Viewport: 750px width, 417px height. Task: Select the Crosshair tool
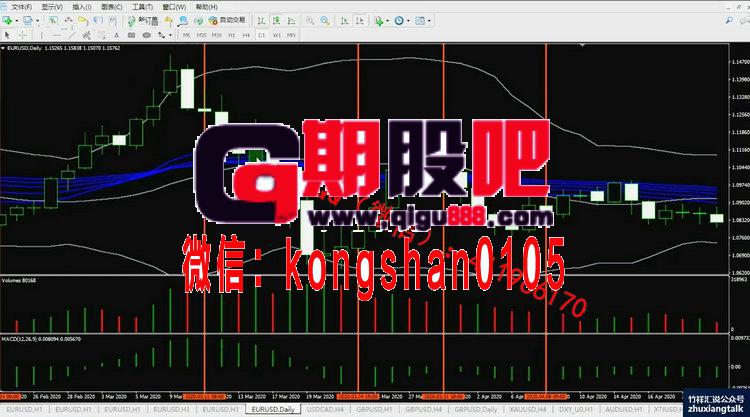(x=22, y=35)
